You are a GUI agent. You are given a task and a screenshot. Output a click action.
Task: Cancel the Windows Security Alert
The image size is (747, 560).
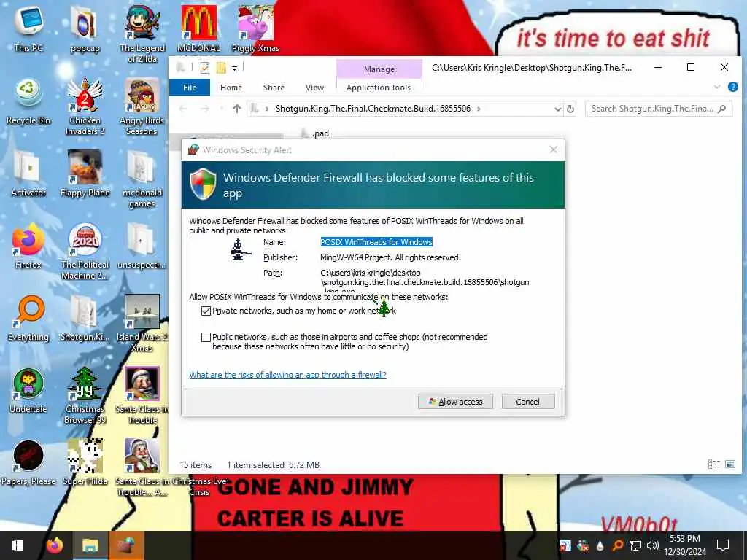tap(528, 402)
